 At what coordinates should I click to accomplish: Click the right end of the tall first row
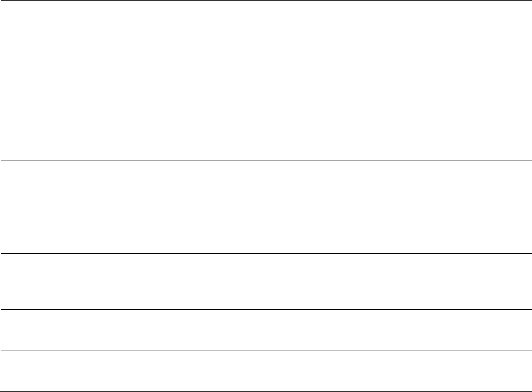[x=525, y=73]
